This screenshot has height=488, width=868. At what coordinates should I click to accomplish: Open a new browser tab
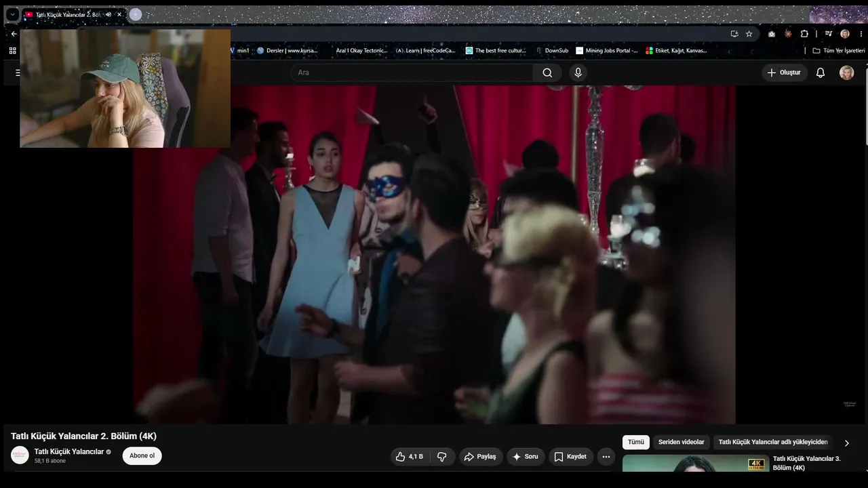coord(136,14)
